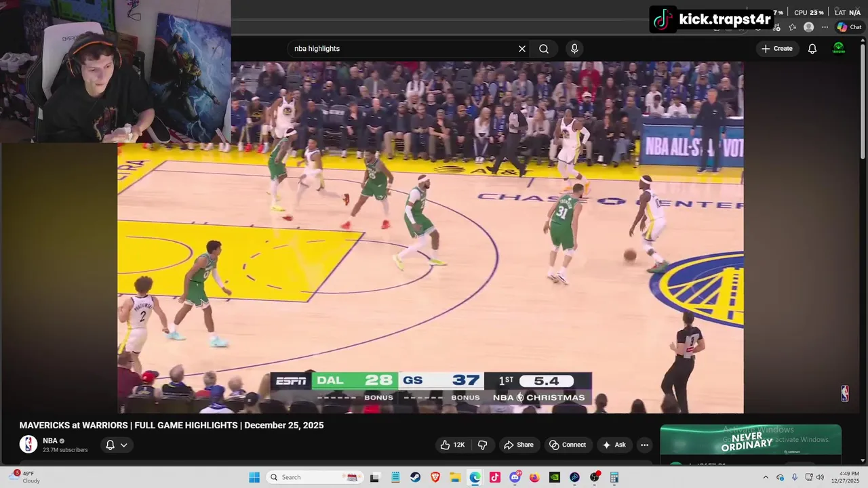868x488 pixels.
Task: Show hidden system tray icons chevron
Action: click(766, 477)
